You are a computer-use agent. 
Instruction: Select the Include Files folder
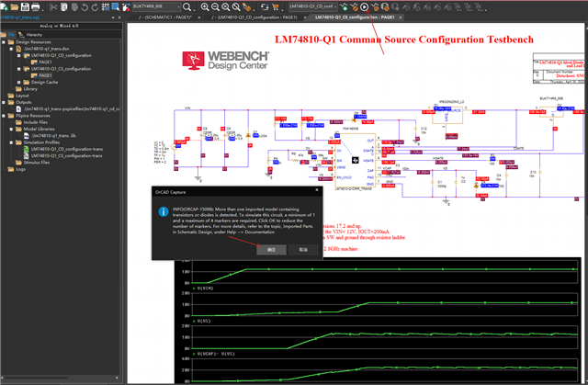tap(35, 122)
